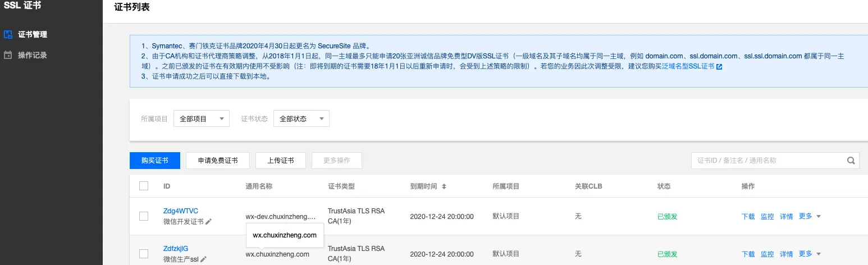
Task: Edit 微信生产ssl note pencil icon
Action: coord(203,259)
